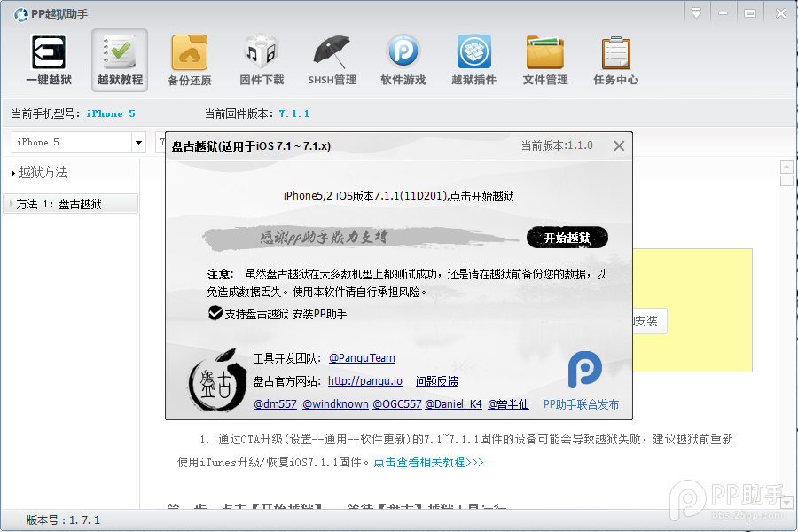Select the 一键越狱 one-click jailbreak tool
Screen dimensions: 798x532
pyautogui.click(x=48, y=59)
